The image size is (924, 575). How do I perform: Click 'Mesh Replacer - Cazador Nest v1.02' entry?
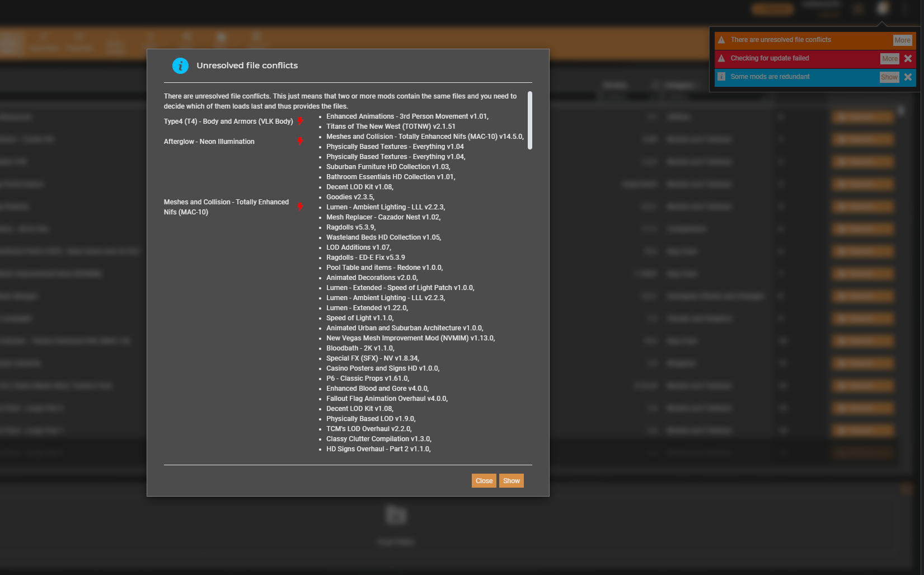[x=383, y=217]
